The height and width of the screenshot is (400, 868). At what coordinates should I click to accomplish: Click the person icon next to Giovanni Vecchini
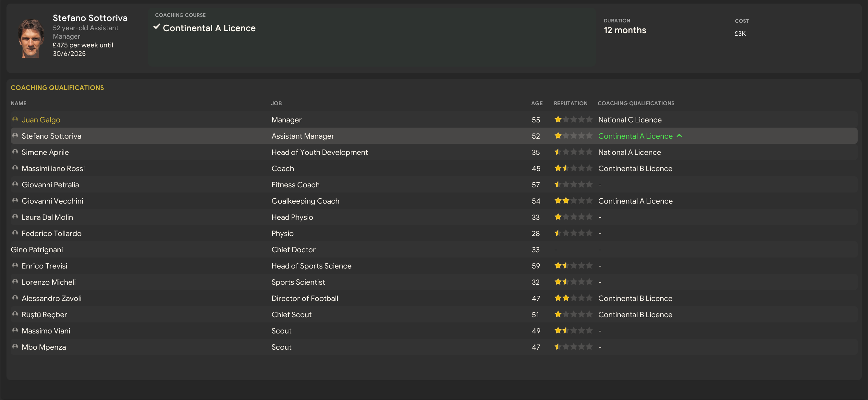15,200
